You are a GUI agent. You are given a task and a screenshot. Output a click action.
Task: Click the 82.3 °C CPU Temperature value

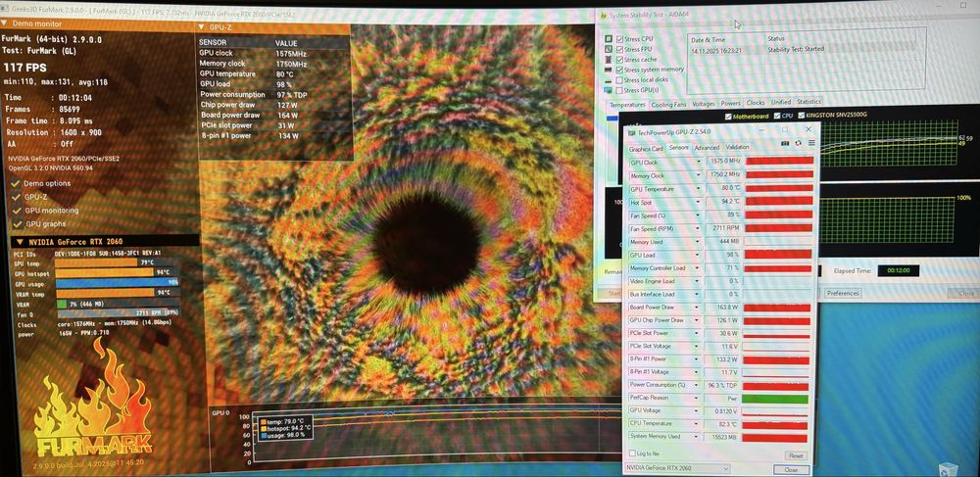click(x=720, y=424)
